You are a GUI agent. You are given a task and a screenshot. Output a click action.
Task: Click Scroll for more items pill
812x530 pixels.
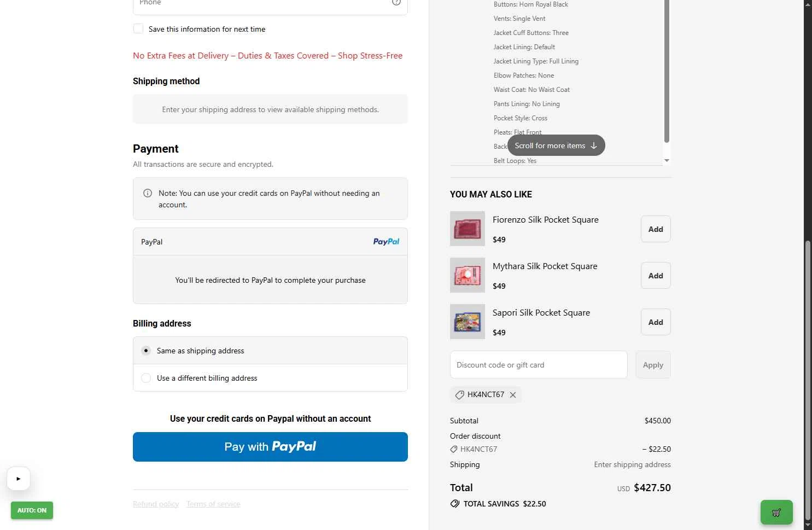(x=556, y=145)
